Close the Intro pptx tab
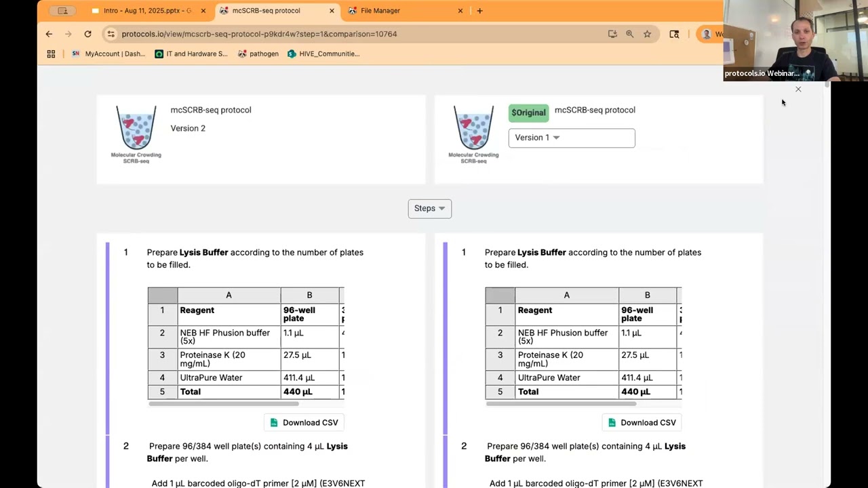This screenshot has height=488, width=868. (203, 11)
